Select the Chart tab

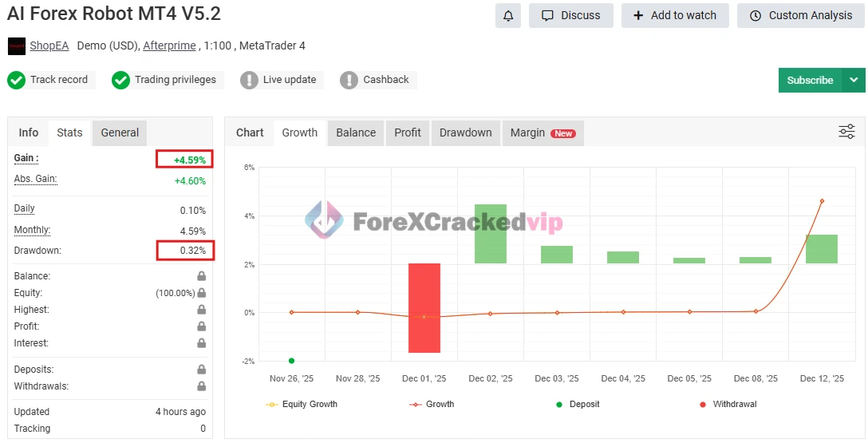coord(250,133)
